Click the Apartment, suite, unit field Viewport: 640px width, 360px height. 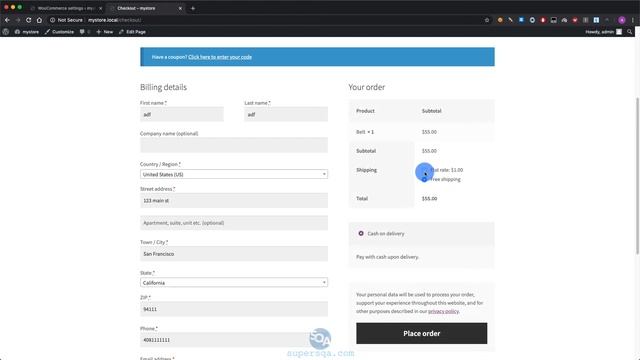(234, 223)
